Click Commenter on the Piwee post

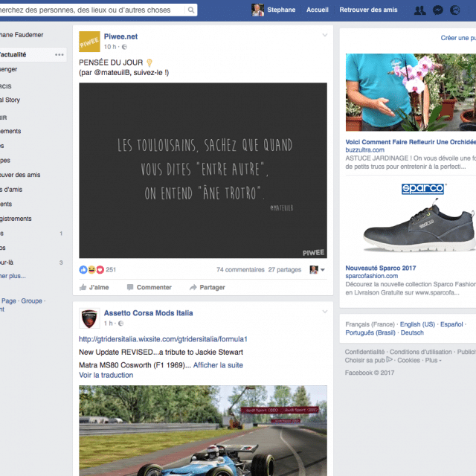(x=149, y=287)
